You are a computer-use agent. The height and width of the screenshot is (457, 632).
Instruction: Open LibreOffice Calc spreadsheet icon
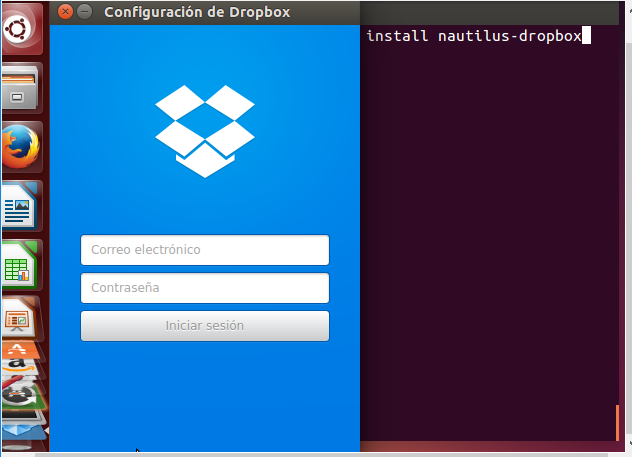tap(20, 265)
